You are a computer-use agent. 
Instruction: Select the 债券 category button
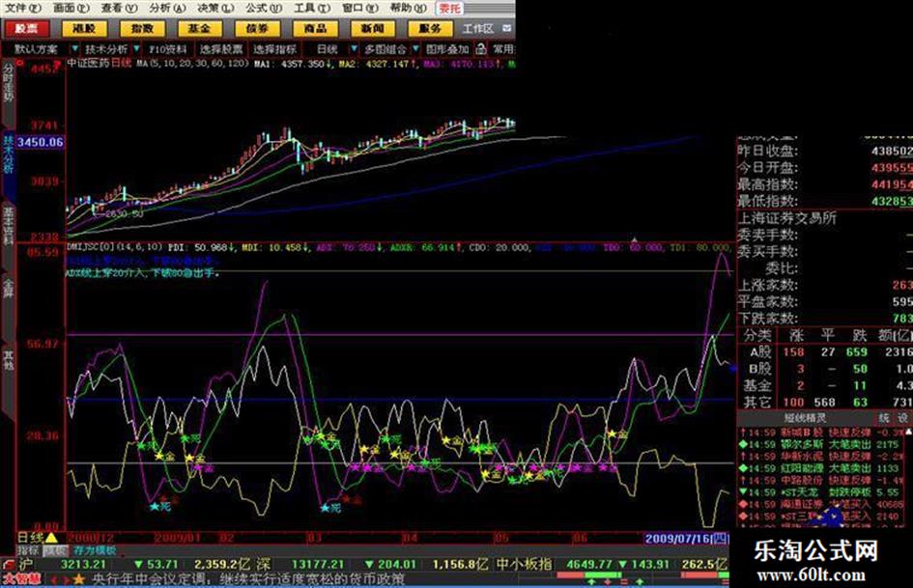point(257,28)
